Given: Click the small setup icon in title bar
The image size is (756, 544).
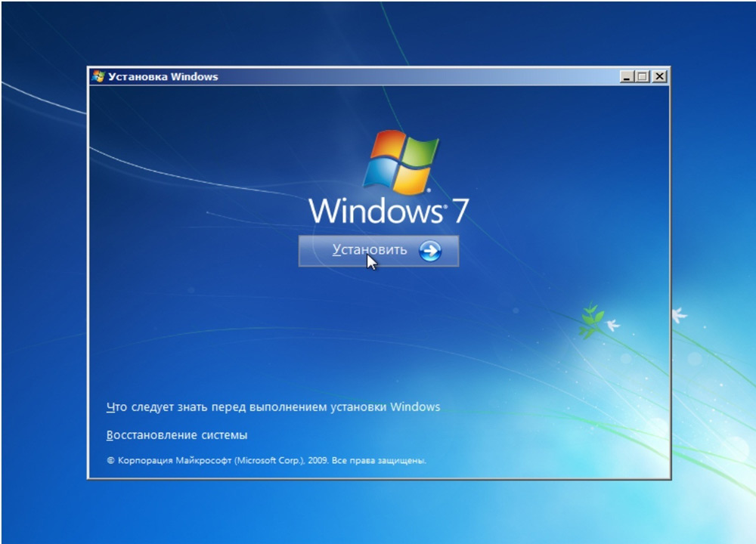Looking at the screenshot, I should pyautogui.click(x=98, y=76).
